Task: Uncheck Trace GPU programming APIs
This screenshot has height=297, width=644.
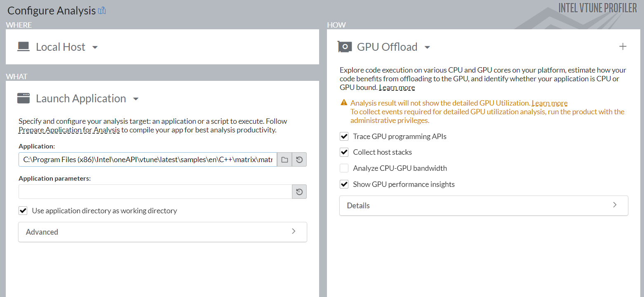Action: coord(344,136)
